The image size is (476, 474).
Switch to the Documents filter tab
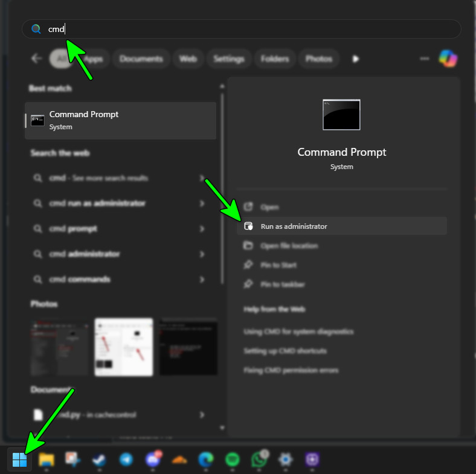141,59
